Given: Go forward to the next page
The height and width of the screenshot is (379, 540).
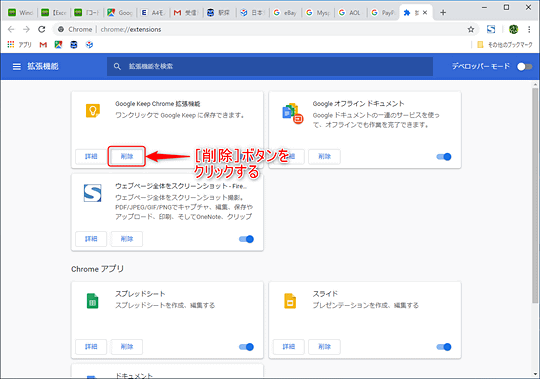Looking at the screenshot, I should click(26, 30).
